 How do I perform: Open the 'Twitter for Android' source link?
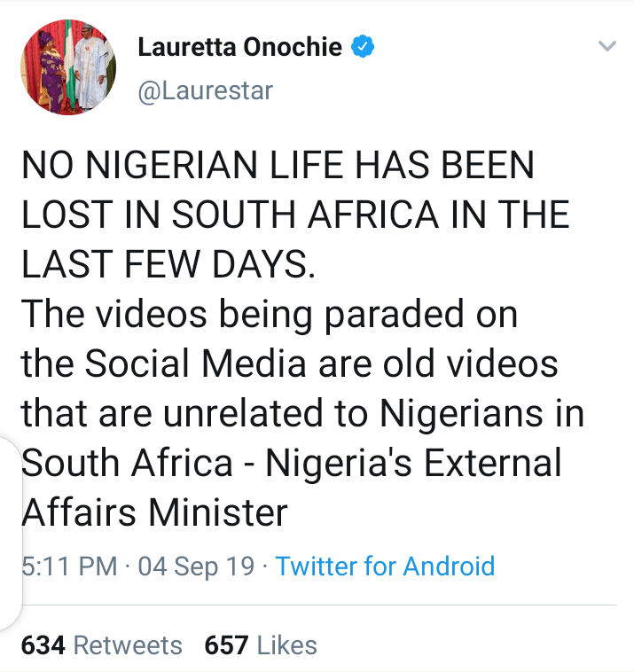tap(385, 566)
